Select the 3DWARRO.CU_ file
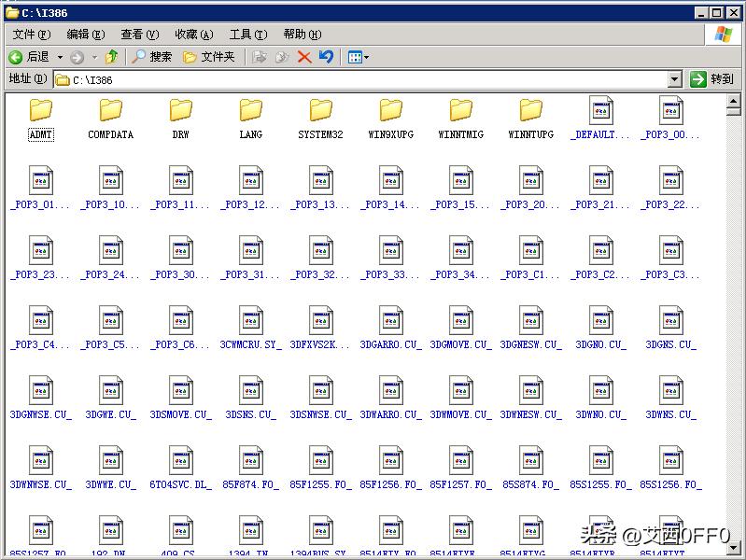The image size is (746, 560). point(391,399)
